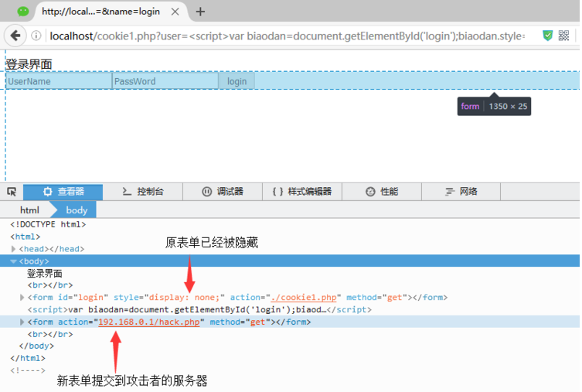Close the localhost login browser tab
582x392 pixels.
pos(175,12)
